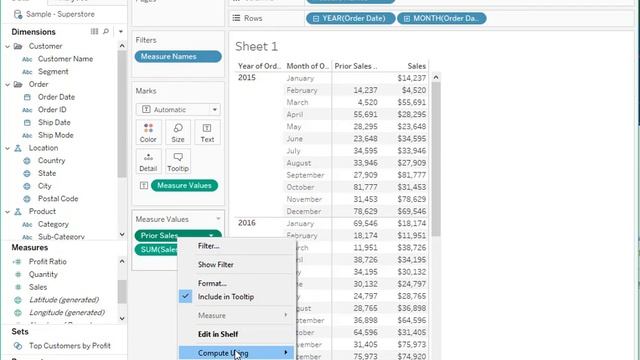Collapse the Customer folder
Image resolution: width=640 pixels, height=360 pixels.
(7, 47)
